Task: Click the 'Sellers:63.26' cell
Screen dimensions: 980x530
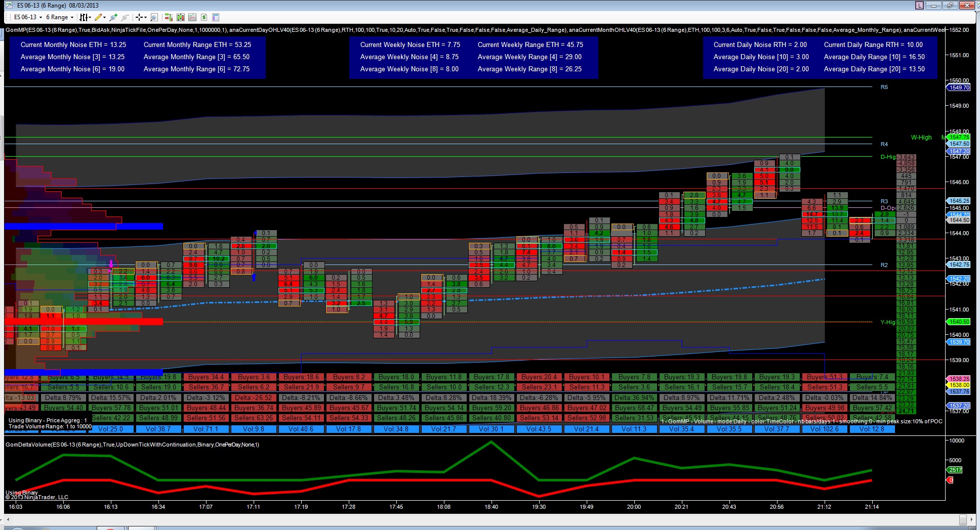Action: [x=253, y=418]
